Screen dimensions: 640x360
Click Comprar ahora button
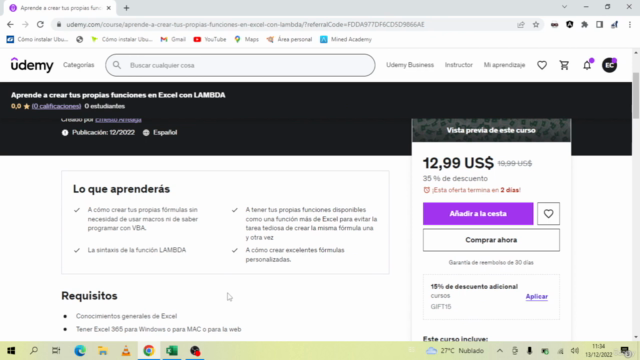[x=491, y=240]
